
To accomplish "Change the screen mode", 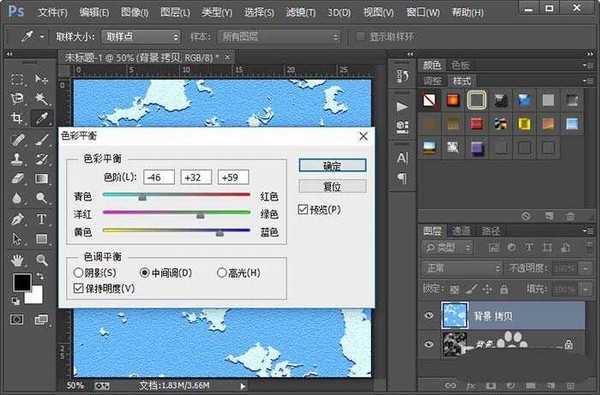I will [41, 320].
